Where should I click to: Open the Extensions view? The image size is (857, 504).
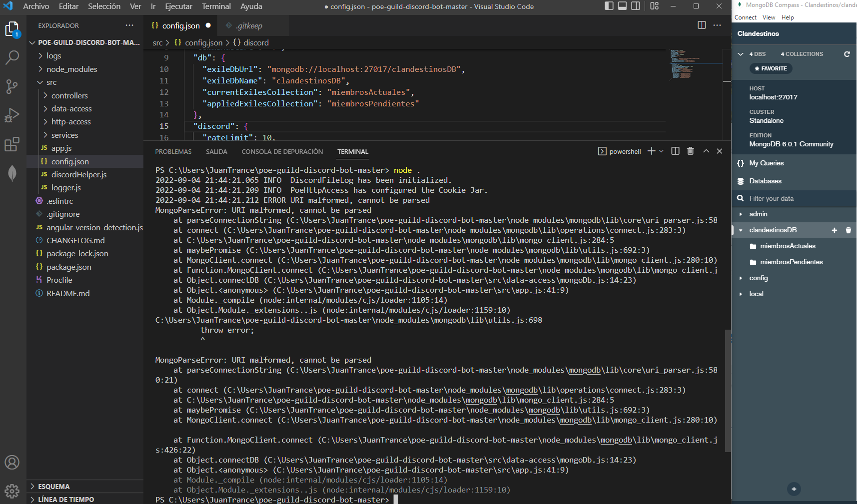coord(12,144)
